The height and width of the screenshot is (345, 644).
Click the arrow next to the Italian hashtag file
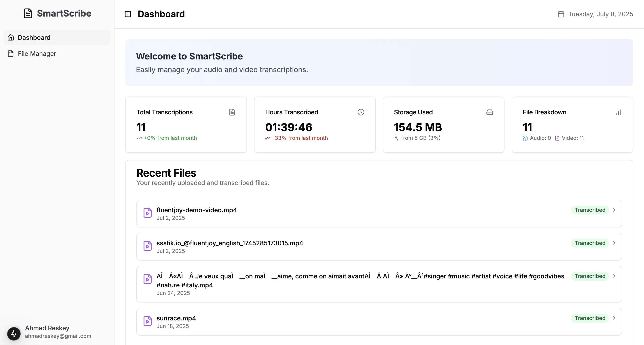[614, 276]
